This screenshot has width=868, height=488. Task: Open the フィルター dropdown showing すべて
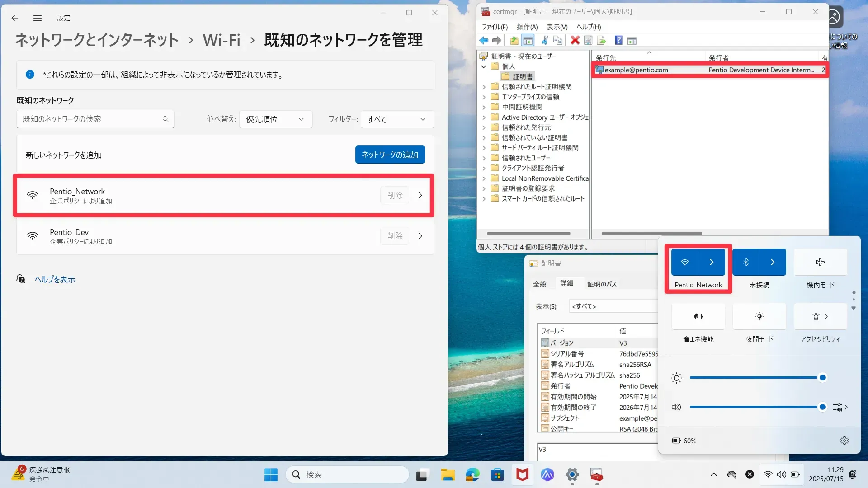[x=397, y=119]
